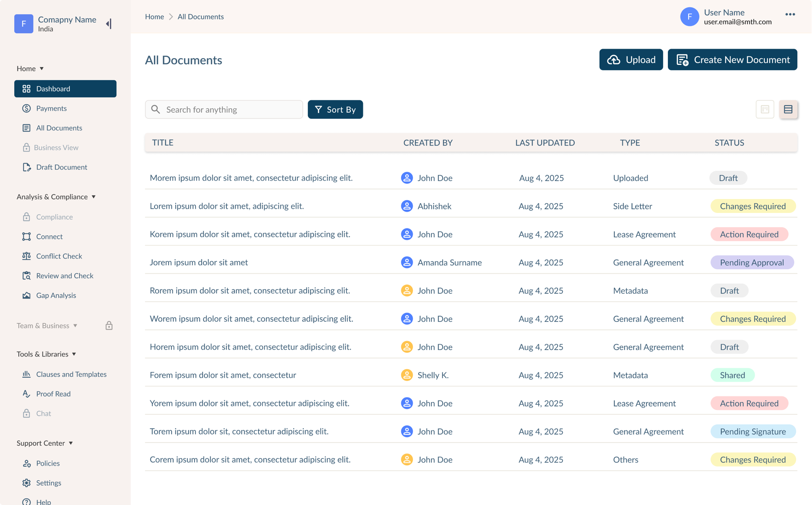Click 'Uploaded' type cell

coord(630,178)
